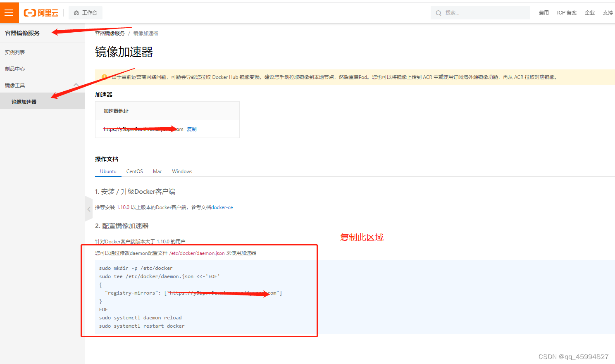Click the 'sudo systemctl daemon-reload' line
Viewport: 615px width, 364px height.
tap(141, 318)
